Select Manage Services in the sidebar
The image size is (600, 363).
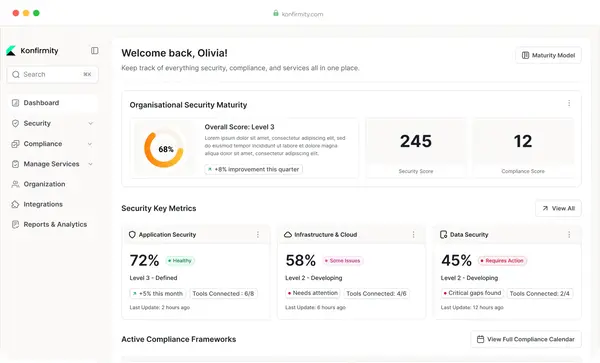point(52,164)
